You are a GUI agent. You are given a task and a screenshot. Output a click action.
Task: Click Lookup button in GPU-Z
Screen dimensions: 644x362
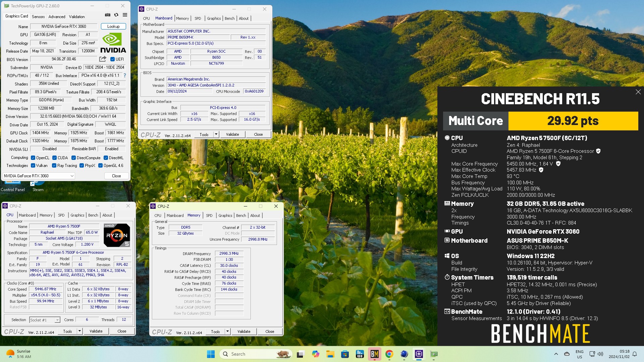(113, 26)
